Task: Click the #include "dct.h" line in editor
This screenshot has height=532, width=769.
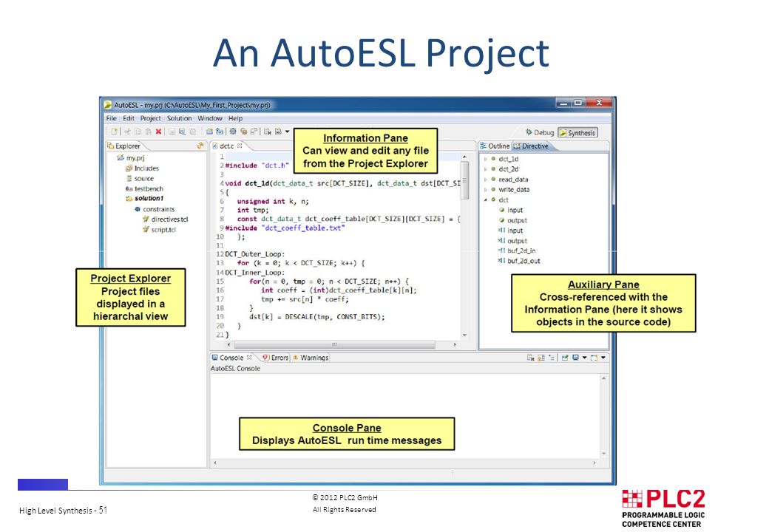Action: pyautogui.click(x=257, y=166)
